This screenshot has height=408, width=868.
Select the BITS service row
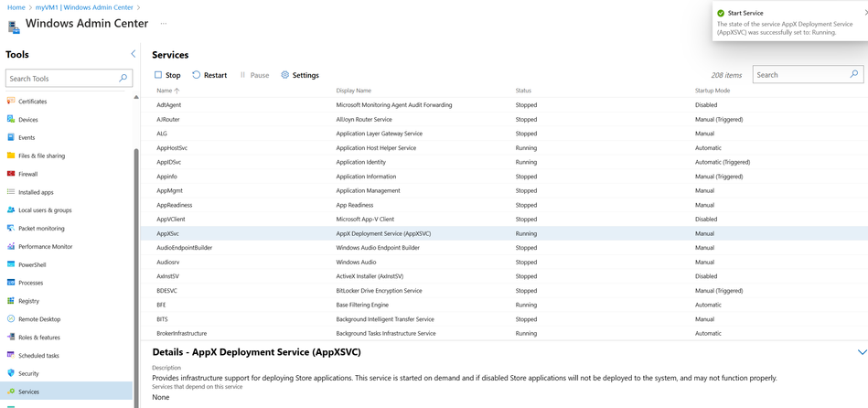[504, 319]
